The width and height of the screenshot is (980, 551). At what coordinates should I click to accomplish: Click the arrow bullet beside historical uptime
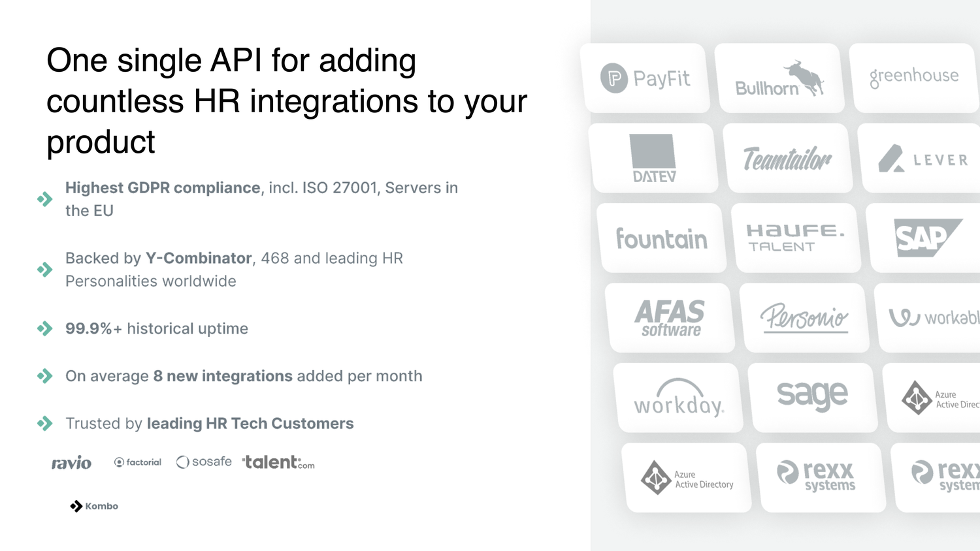[45, 328]
